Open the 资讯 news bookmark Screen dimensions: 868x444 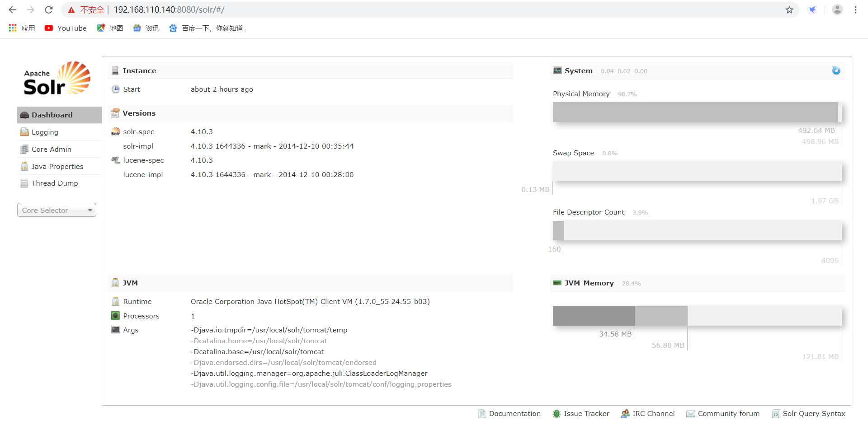(146, 28)
